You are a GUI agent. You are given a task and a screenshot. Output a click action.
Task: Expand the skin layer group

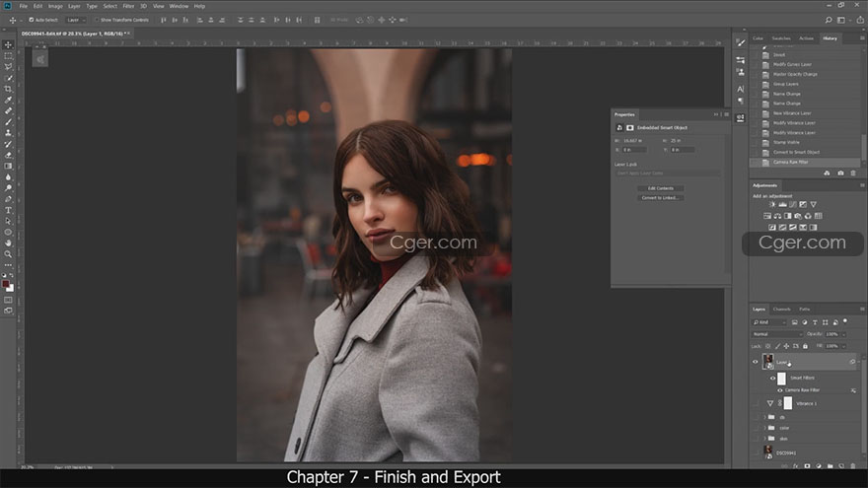pos(765,439)
